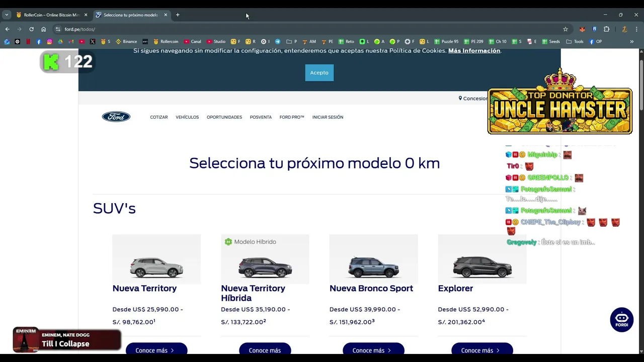Open the browser Extensions puzzle icon

tap(606, 29)
